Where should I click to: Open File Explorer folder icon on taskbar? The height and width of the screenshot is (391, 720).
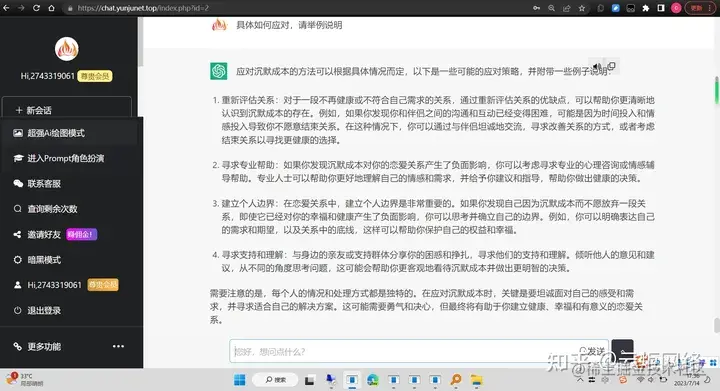point(477,380)
